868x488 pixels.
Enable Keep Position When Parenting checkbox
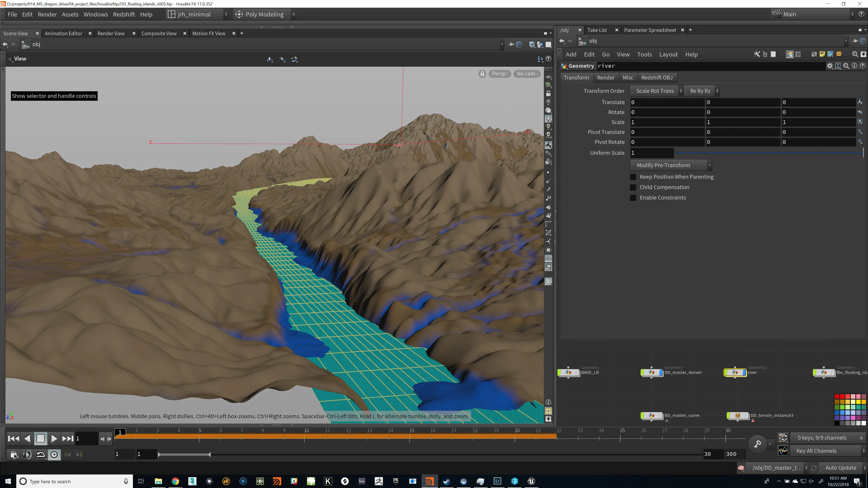pyautogui.click(x=633, y=177)
